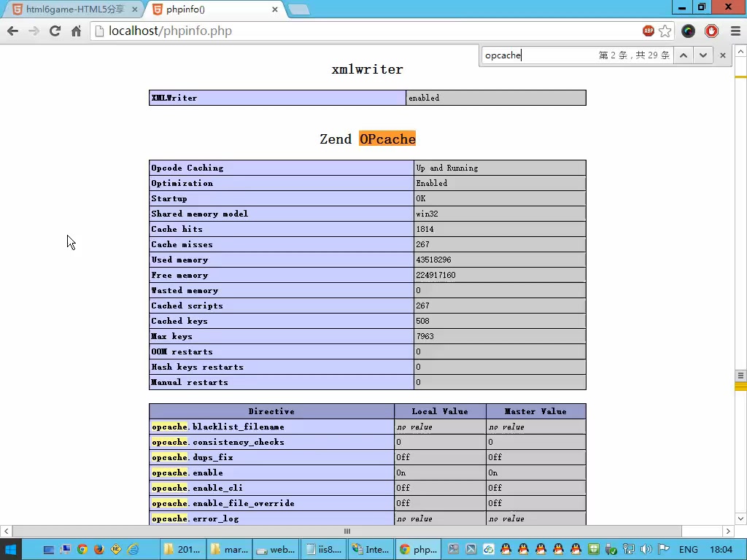
Task: Open the Chrome hamburger menu
Action: (x=735, y=31)
